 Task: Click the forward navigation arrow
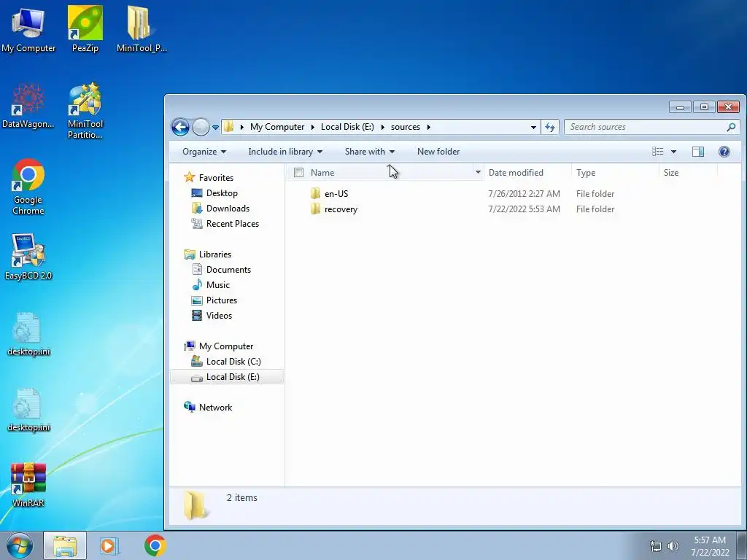pyautogui.click(x=201, y=127)
